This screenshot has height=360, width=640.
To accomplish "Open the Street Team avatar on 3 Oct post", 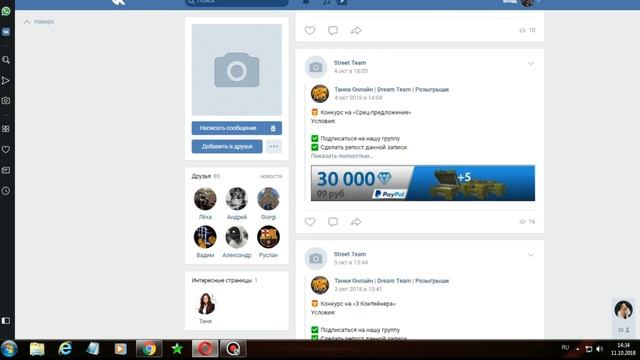I will [x=316, y=258].
